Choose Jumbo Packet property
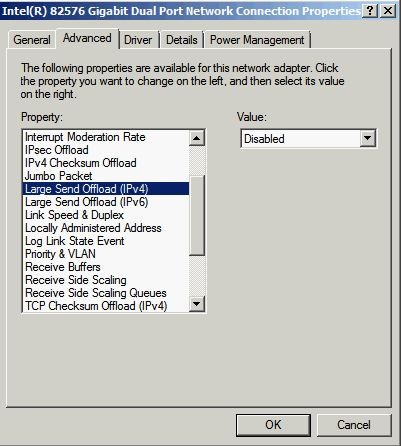Viewport: 401px width, 446px height. 106,176
